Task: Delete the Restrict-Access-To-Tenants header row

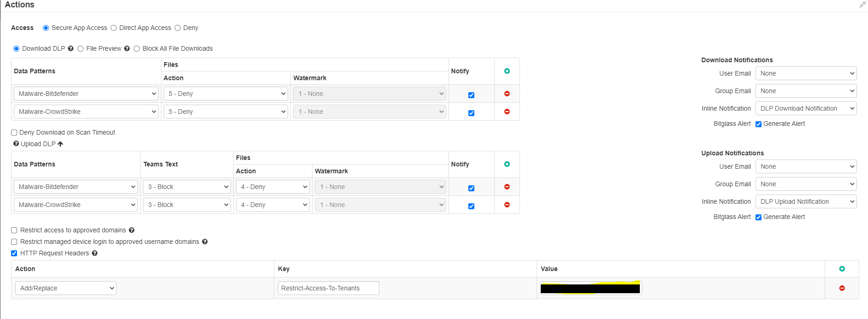Action: 842,288
